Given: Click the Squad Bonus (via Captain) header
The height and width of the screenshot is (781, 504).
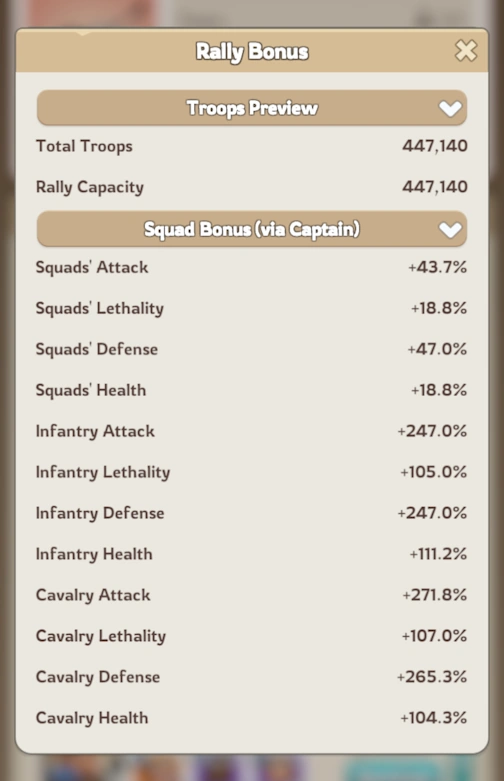Looking at the screenshot, I should coord(252,229).
